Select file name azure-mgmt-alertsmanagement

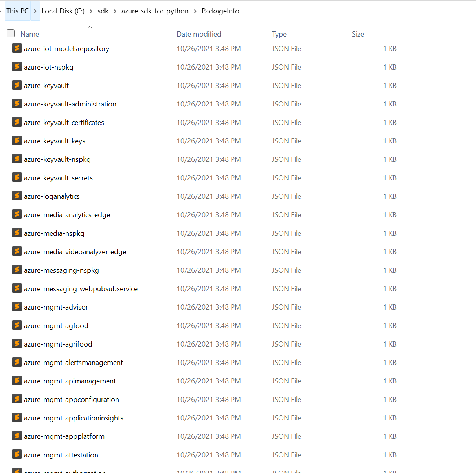coord(74,363)
